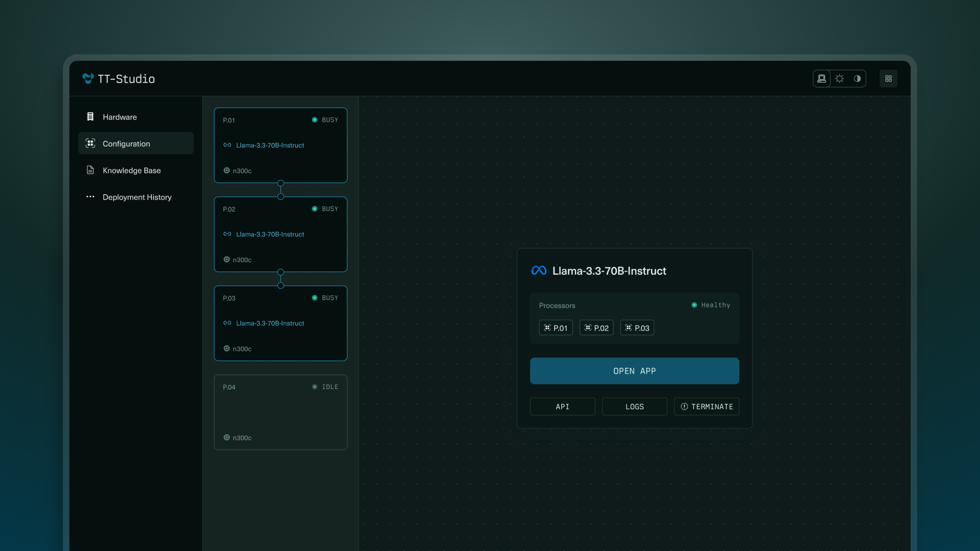980x551 pixels.
Task: Open the LOGS button
Action: tap(634, 406)
